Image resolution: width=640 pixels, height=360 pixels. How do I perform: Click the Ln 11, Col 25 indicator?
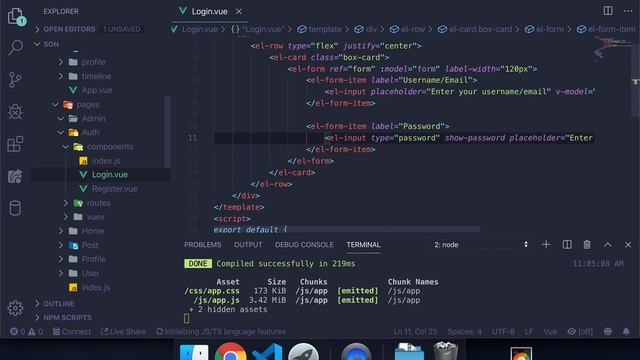(415, 331)
